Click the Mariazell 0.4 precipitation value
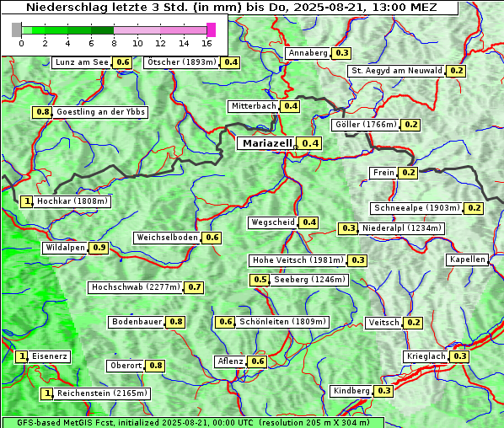The width and height of the screenshot is (504, 428). (x=308, y=143)
